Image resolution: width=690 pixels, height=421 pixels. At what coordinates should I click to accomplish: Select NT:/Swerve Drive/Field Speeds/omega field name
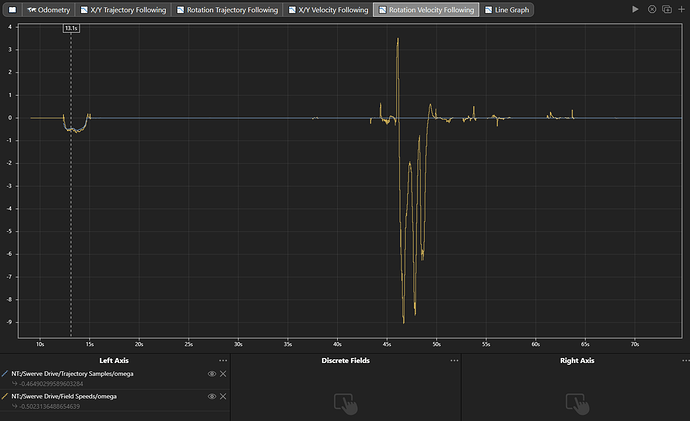point(64,396)
